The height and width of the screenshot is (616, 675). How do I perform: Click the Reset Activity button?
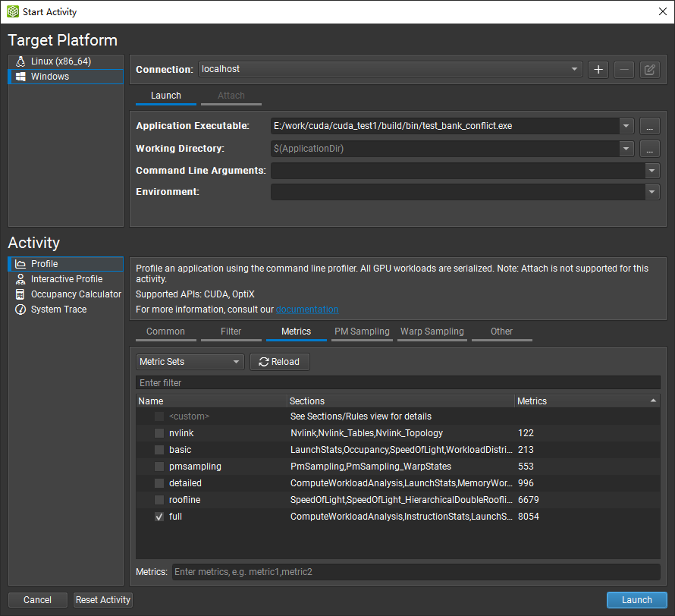tap(103, 600)
